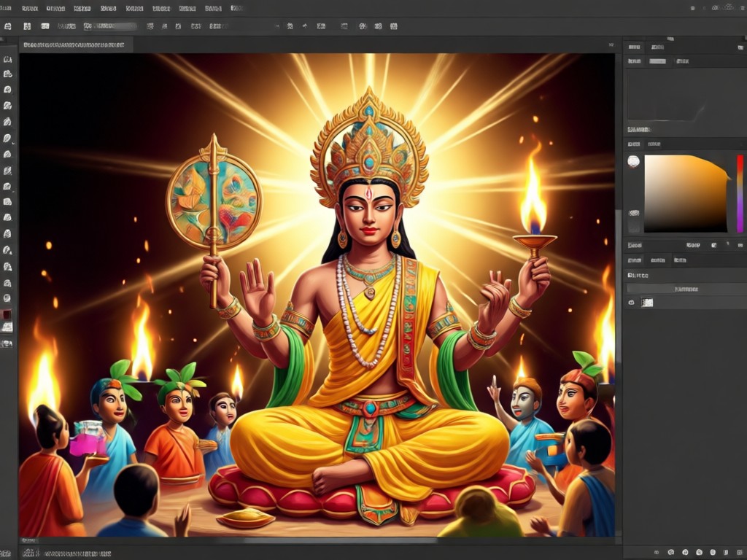Toggle the layer visibility eye icon in the layers panel
This screenshot has height=560, width=747.
click(631, 303)
